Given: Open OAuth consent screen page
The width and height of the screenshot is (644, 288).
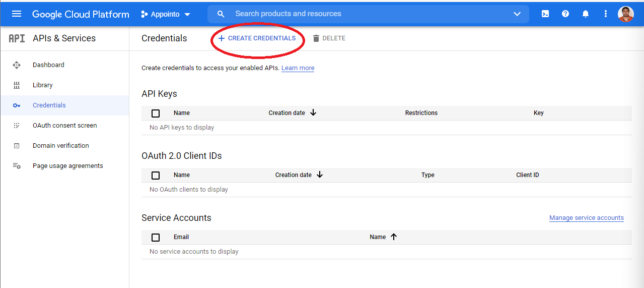Looking at the screenshot, I should [64, 126].
